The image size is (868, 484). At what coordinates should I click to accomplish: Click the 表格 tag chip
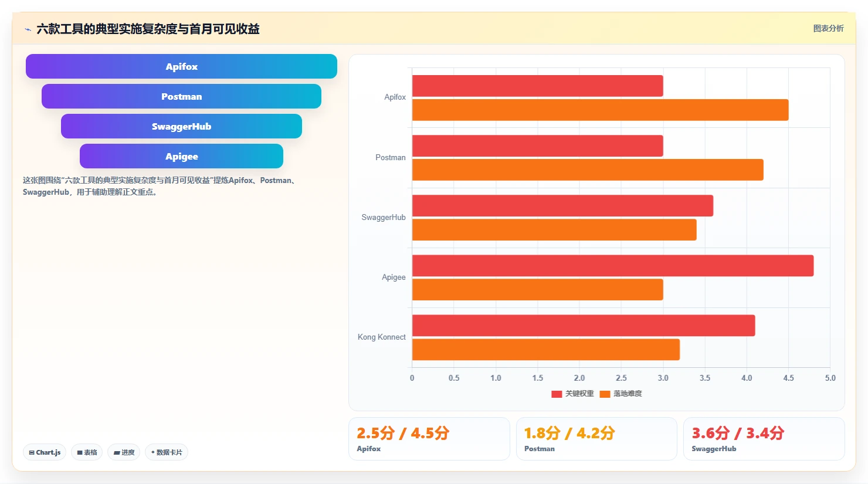[x=87, y=452]
